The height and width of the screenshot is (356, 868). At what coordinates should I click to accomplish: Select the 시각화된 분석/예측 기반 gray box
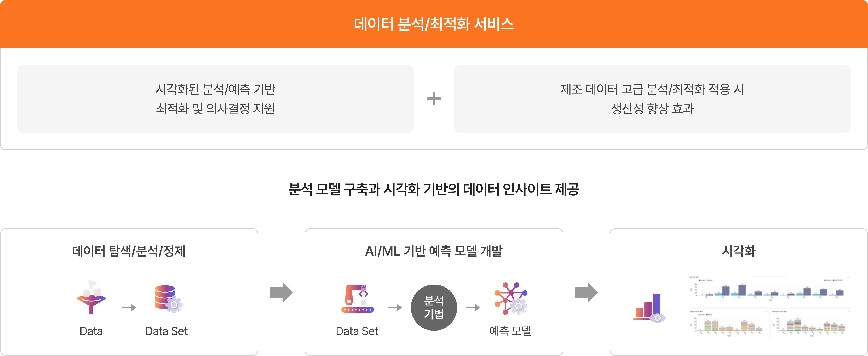(215, 99)
